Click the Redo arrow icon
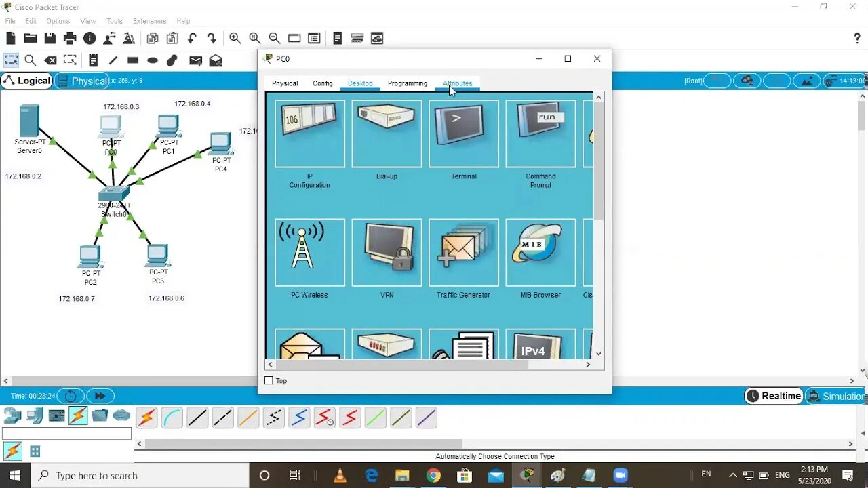The width and height of the screenshot is (868, 488). [212, 39]
